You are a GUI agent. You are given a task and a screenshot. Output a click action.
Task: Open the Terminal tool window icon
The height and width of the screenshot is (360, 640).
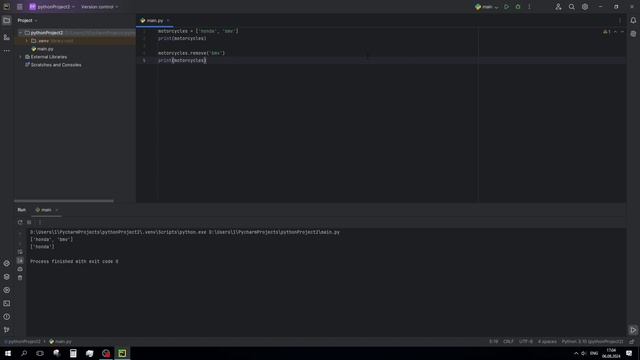(x=7, y=304)
